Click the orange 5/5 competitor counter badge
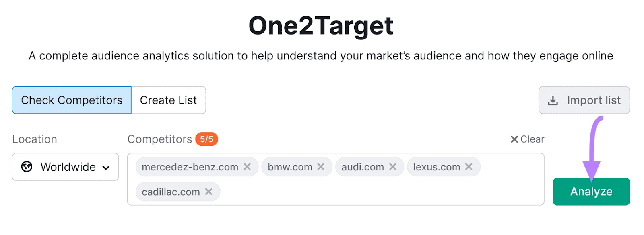The height and width of the screenshot is (235, 644). tap(206, 139)
